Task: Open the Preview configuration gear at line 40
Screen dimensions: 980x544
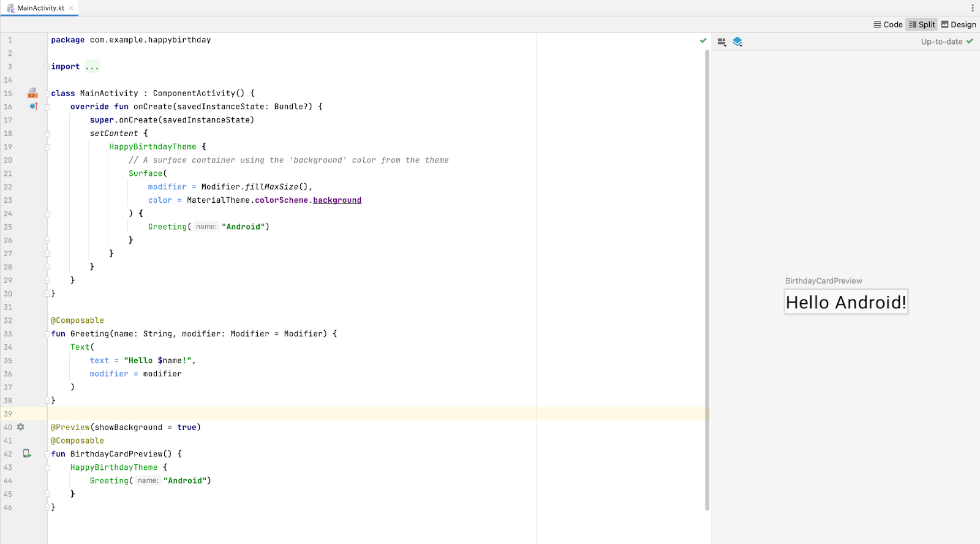Action: tap(21, 427)
